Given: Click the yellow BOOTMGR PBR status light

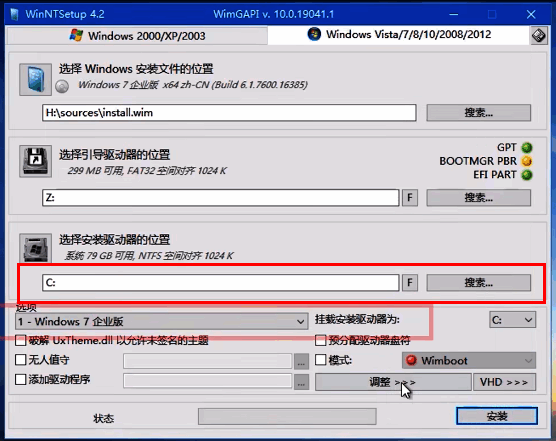Looking at the screenshot, I should click(527, 161).
